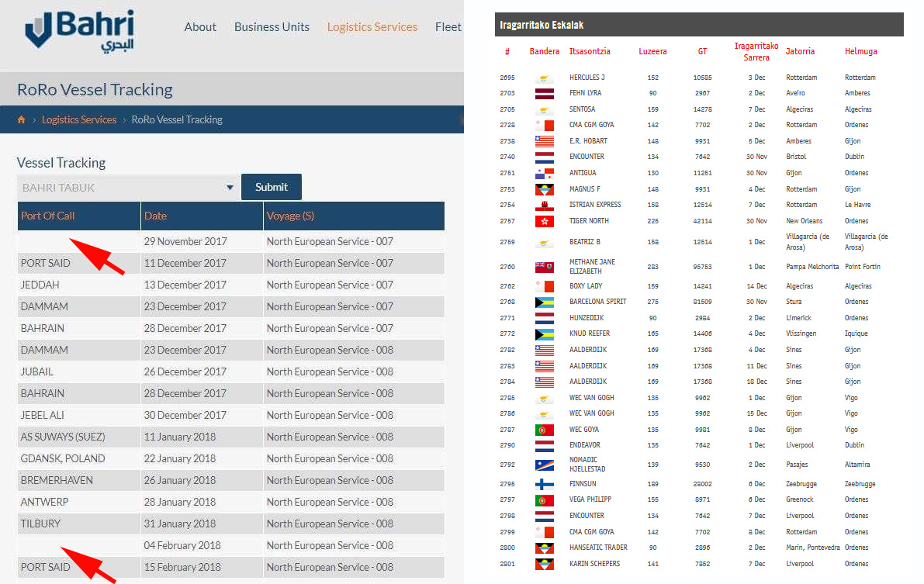The height and width of the screenshot is (584, 924).
Task: Click Marin, Pontevedra origin cell
Action: coord(812,548)
